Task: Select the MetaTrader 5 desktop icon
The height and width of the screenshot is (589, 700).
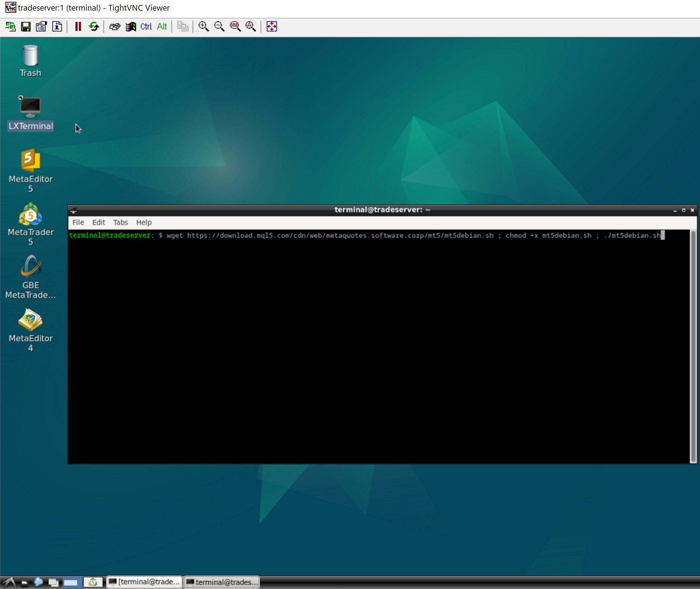Action: pyautogui.click(x=30, y=224)
